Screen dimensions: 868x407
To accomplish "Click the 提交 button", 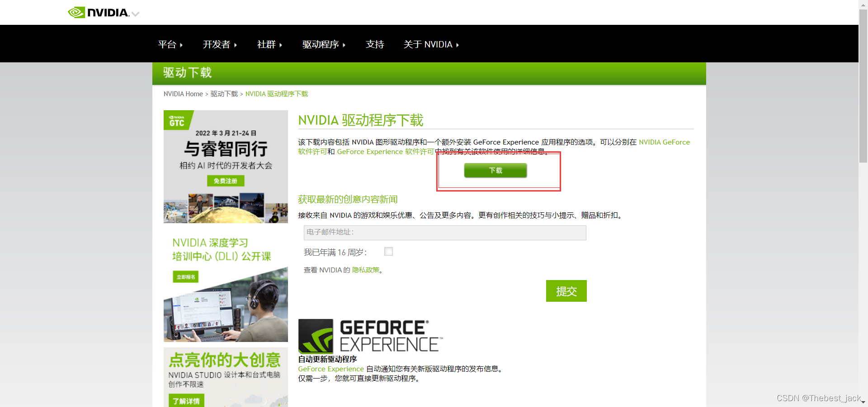I will coord(566,291).
